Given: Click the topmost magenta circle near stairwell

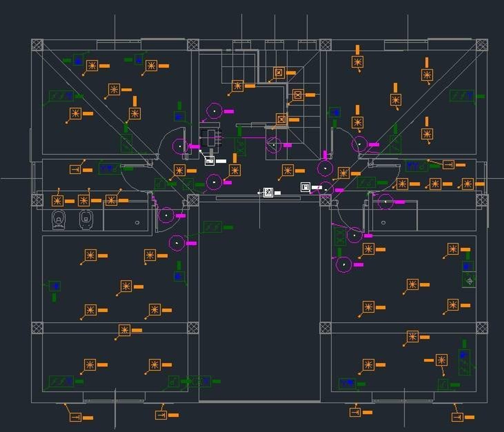Looking at the screenshot, I should click(x=214, y=111).
